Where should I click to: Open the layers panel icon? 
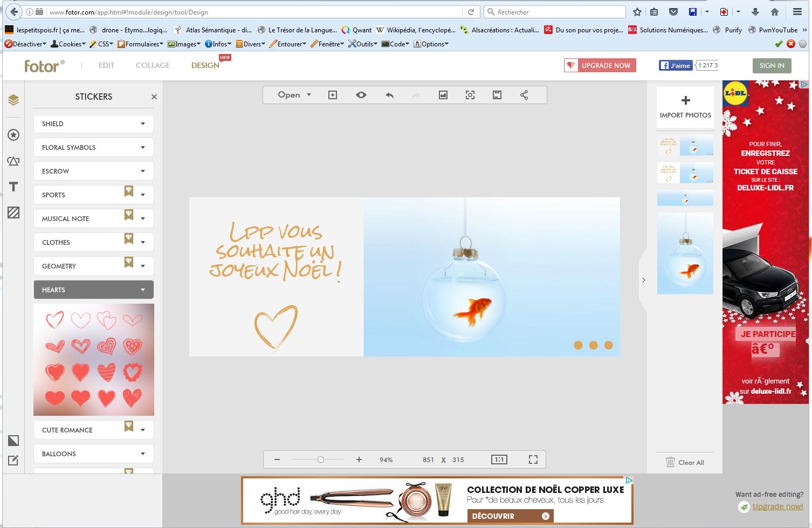pyautogui.click(x=13, y=100)
